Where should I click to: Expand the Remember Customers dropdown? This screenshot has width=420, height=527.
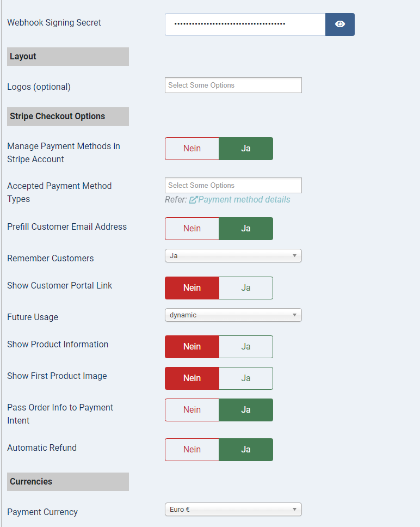[233, 256]
